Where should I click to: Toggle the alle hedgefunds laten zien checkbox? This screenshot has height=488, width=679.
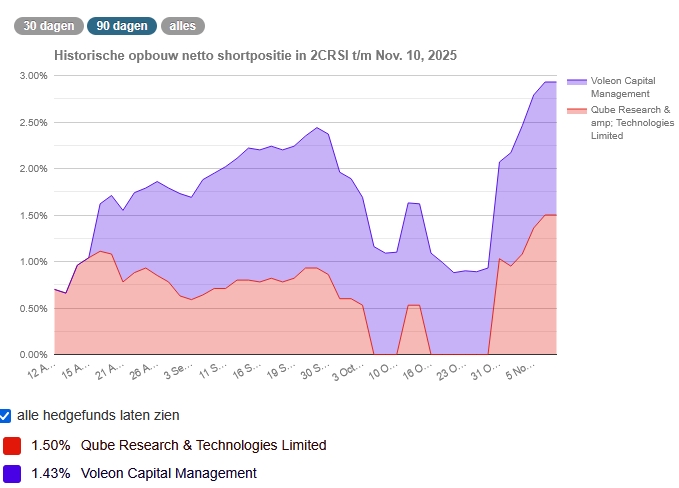(6, 415)
